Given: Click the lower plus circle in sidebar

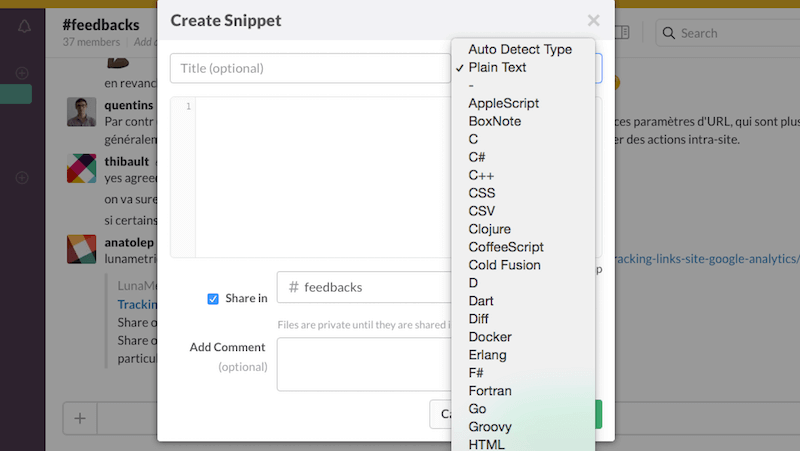Looking at the screenshot, I should click(22, 178).
